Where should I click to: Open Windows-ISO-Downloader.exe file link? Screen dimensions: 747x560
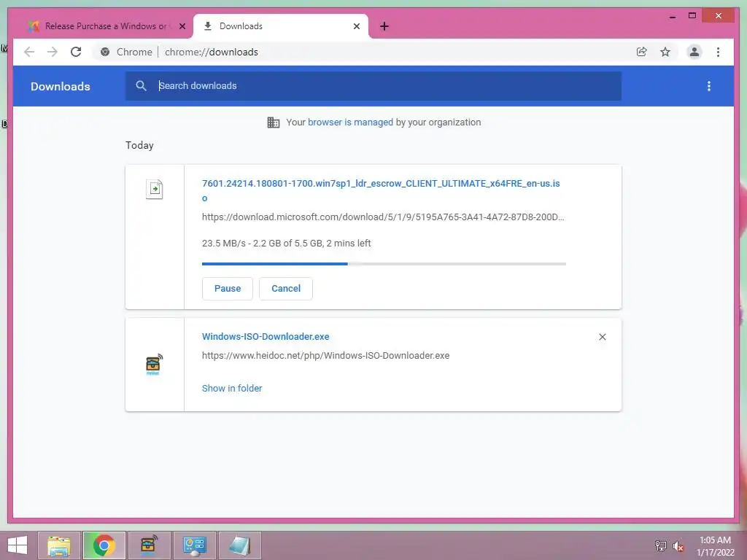[x=266, y=337]
